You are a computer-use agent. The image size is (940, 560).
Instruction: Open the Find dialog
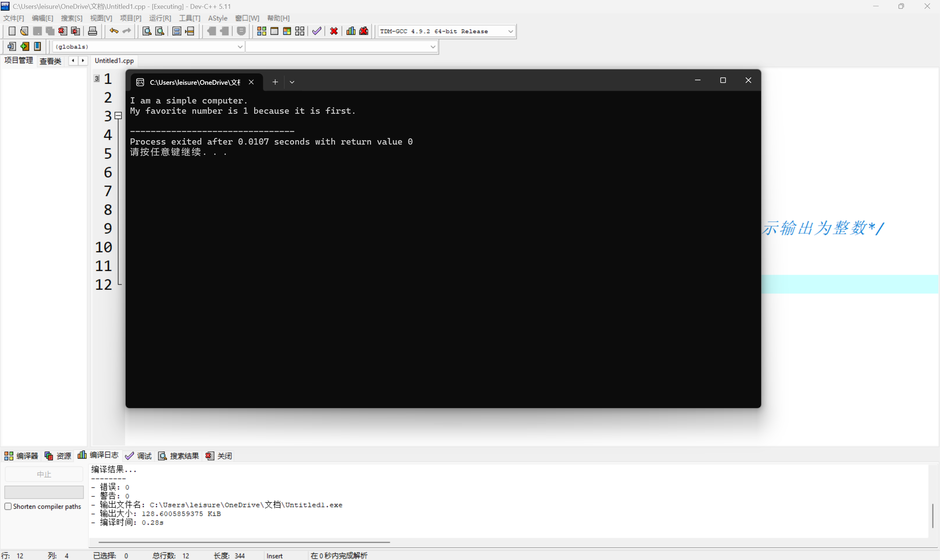tap(146, 31)
